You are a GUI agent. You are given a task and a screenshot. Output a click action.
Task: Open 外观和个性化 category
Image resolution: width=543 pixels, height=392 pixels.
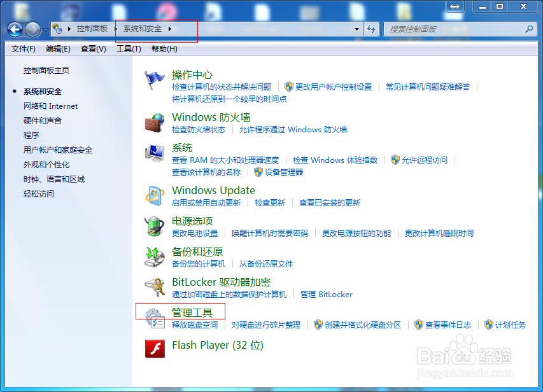coord(46,164)
